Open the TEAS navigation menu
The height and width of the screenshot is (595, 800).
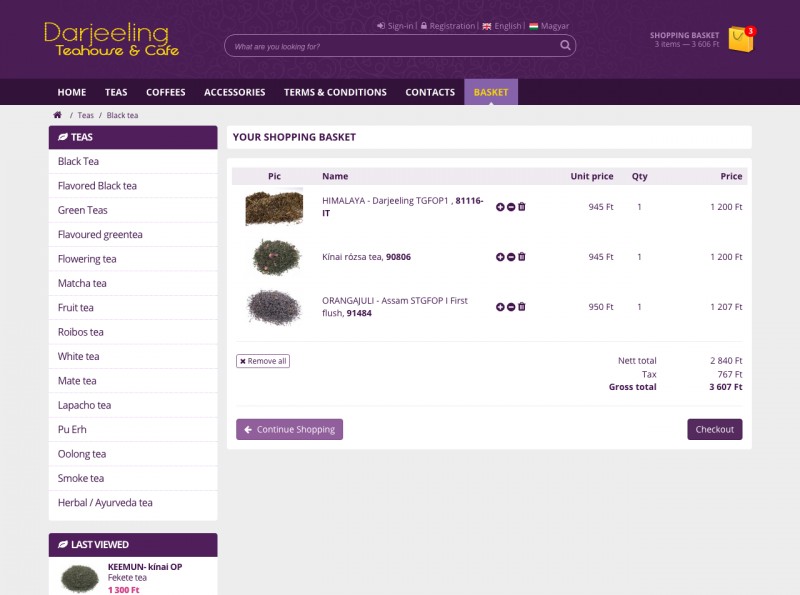[116, 92]
